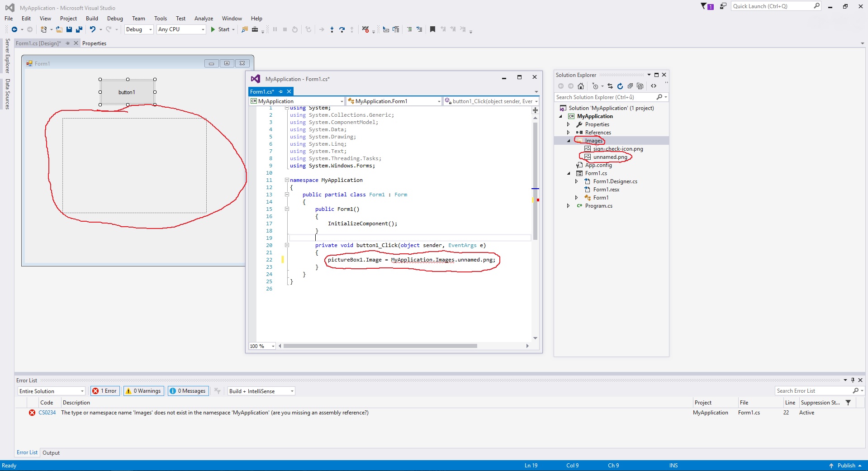The height and width of the screenshot is (471, 868).
Task: Open the Any CPU platform dropdown
Action: 181,29
